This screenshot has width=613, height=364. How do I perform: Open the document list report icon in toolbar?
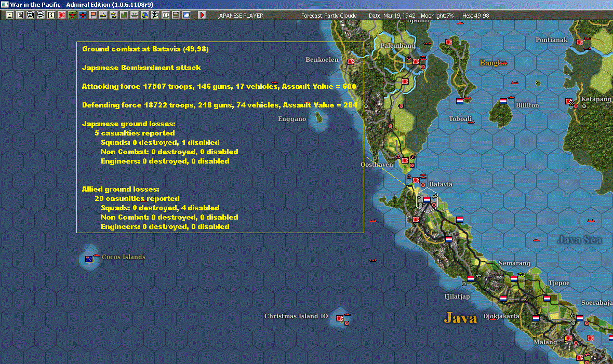click(x=20, y=15)
